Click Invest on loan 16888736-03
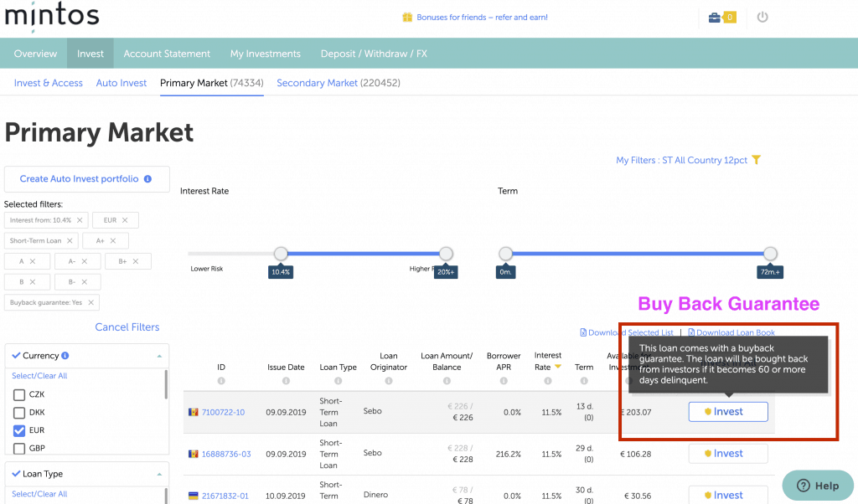Image resolution: width=858 pixels, height=504 pixels. (x=727, y=453)
